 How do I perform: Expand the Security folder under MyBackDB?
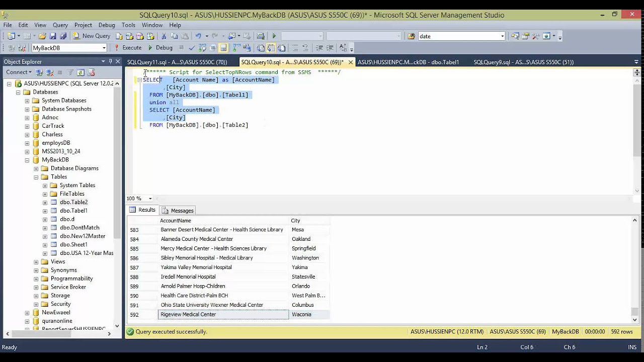click(36, 304)
